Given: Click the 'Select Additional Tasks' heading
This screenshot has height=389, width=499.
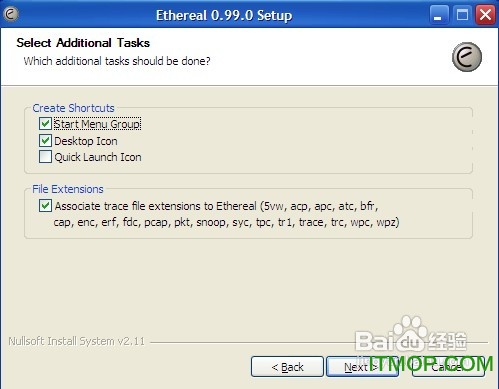Looking at the screenshot, I should coord(83,43).
